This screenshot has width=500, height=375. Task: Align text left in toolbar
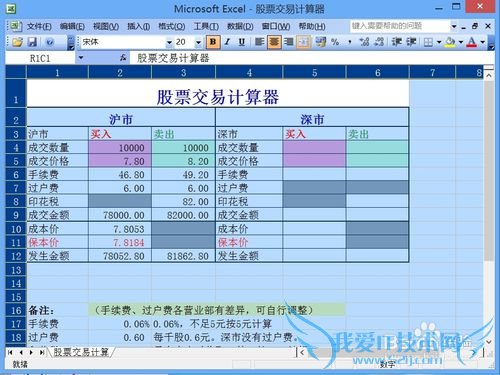[259, 42]
